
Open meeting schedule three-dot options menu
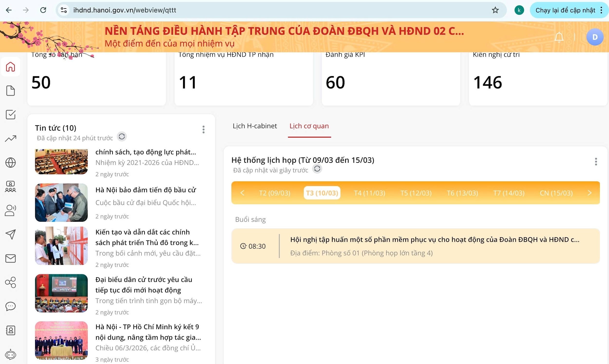coord(596,161)
